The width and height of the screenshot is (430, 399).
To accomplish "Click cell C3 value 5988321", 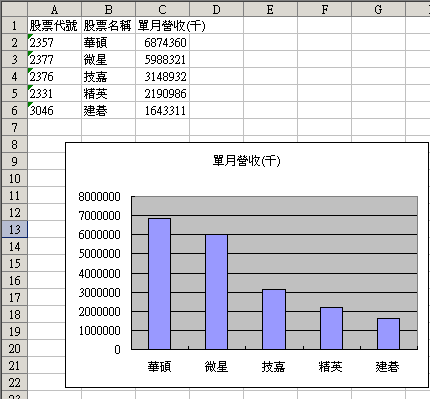I will [x=162, y=59].
